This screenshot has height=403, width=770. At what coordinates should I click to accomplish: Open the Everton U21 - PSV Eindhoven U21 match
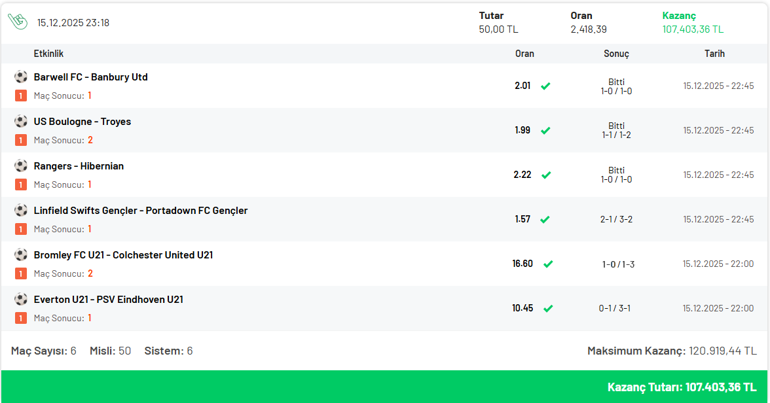tap(108, 299)
